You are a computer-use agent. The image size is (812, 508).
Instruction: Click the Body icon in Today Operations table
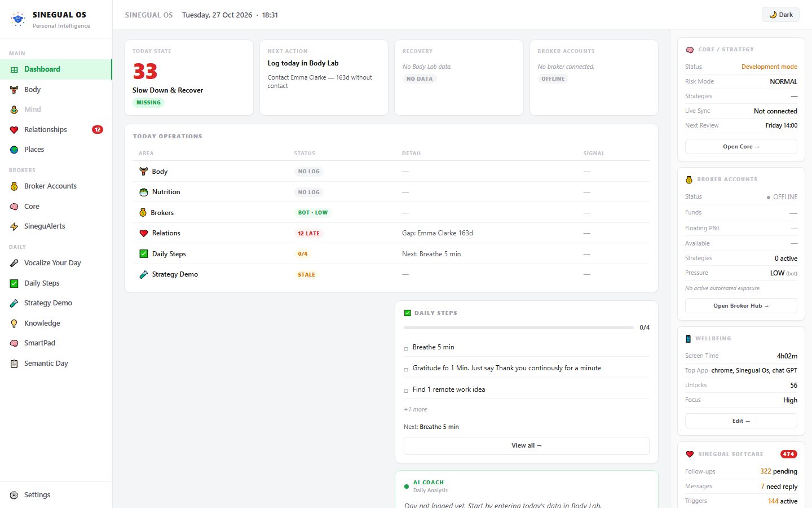[x=144, y=171]
